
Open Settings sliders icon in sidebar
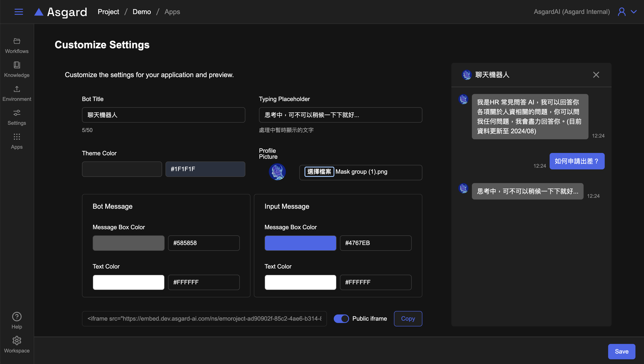(x=17, y=117)
